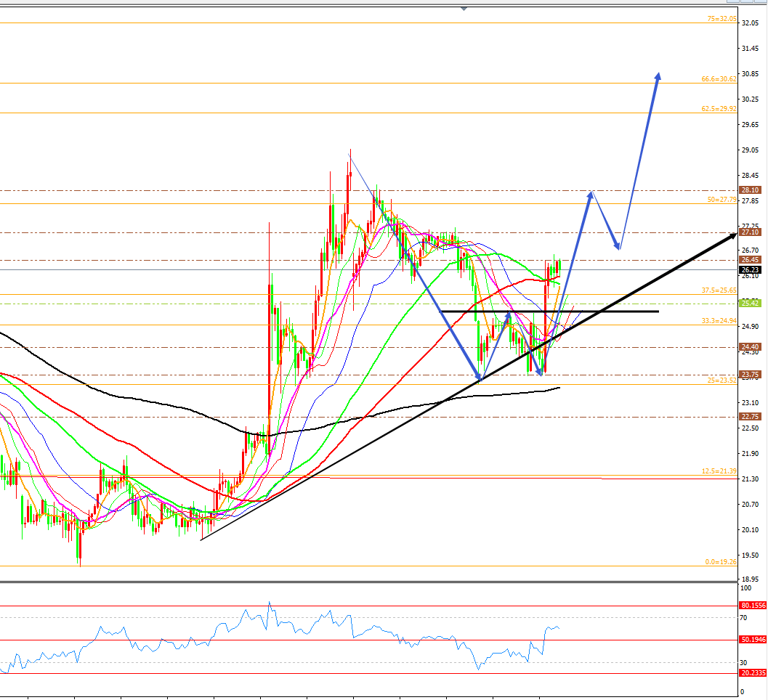The image size is (768, 700).
Task: Select the 23.75 brown price level tag
Action: [x=750, y=375]
